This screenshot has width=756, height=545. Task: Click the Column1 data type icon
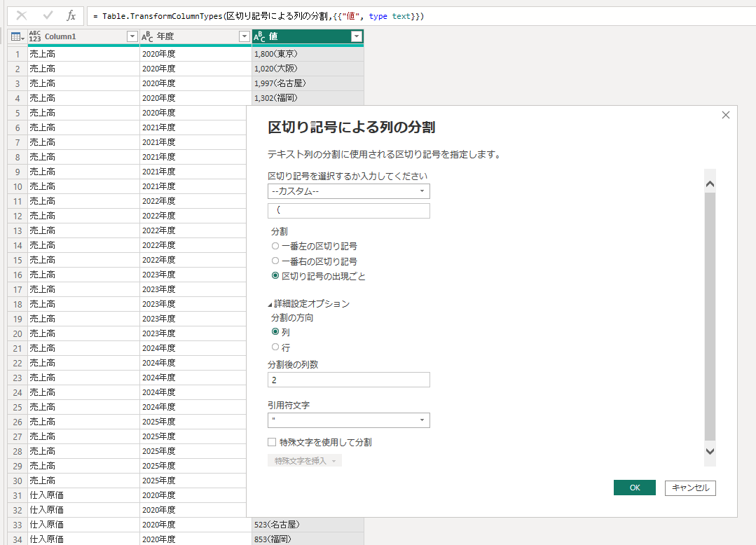coord(35,36)
